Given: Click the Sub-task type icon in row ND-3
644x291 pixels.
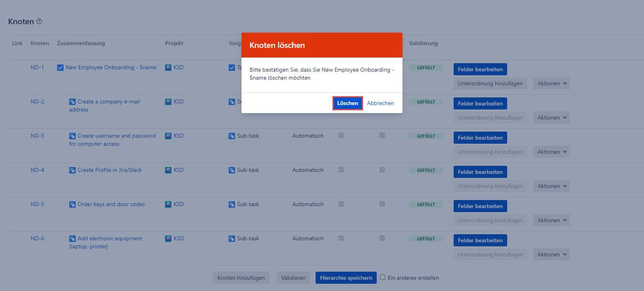Looking at the screenshot, I should tap(232, 136).
